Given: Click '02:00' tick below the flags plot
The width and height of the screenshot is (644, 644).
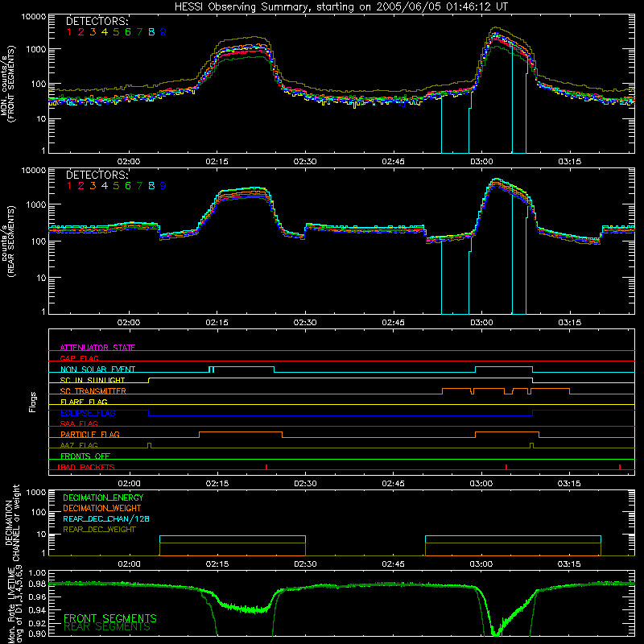Looking at the screenshot, I should tap(129, 484).
